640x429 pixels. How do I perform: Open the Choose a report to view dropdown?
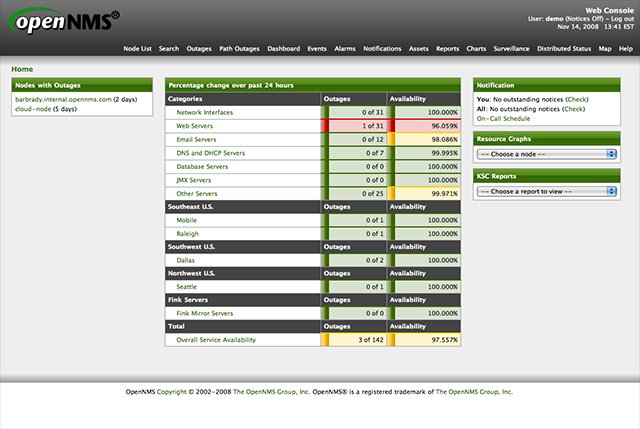click(547, 191)
